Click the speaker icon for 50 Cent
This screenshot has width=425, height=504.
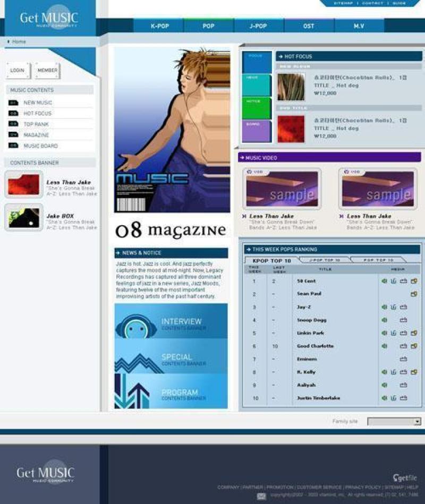pos(384,281)
